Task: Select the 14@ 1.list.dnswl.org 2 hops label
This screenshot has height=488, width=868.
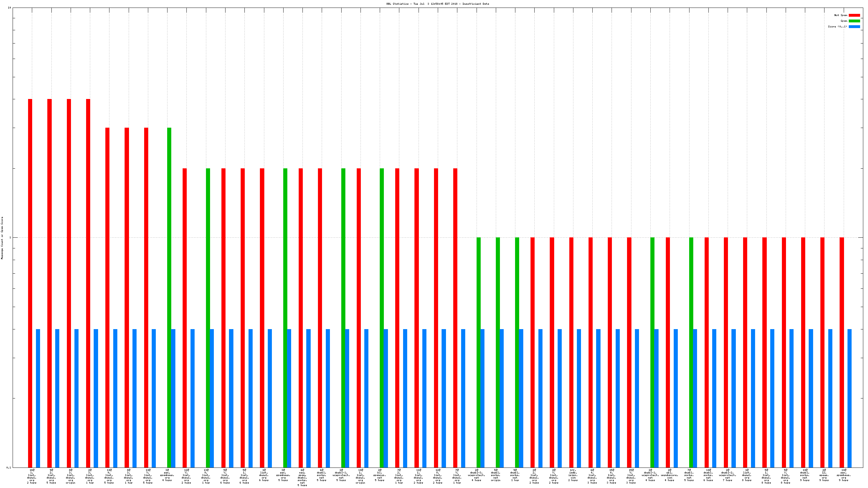Action: tap(32, 476)
